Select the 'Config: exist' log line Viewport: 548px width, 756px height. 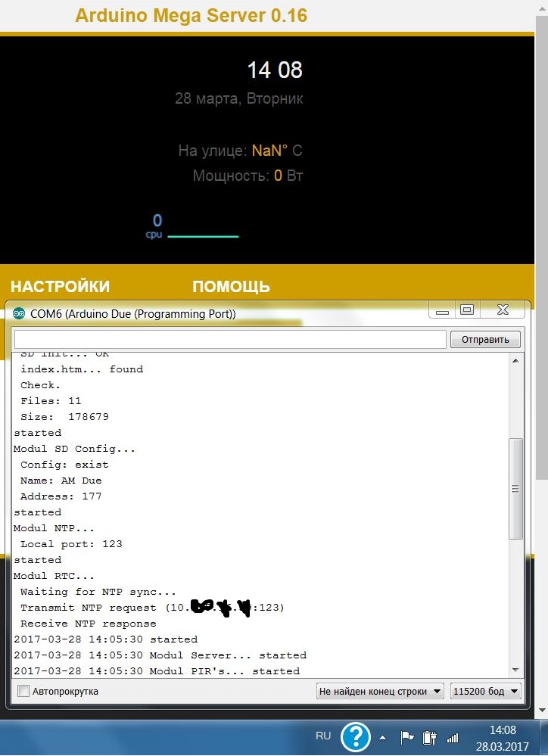click(x=64, y=465)
